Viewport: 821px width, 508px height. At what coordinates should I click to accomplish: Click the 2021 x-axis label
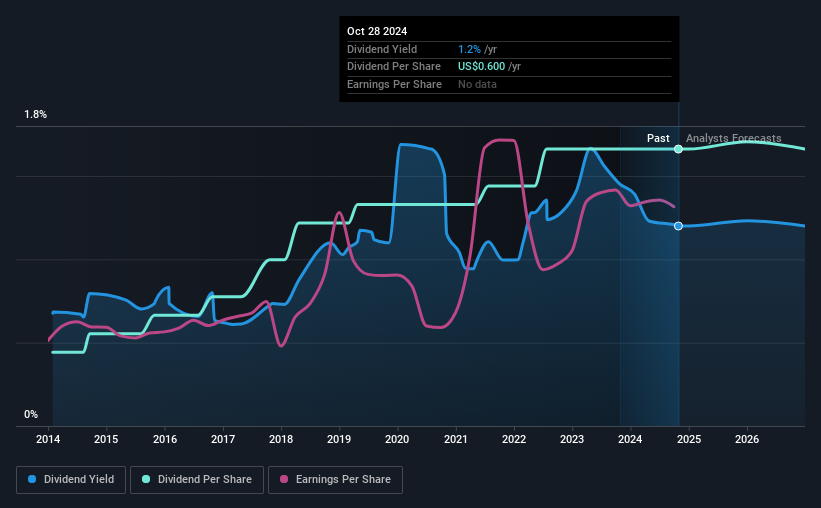point(456,439)
